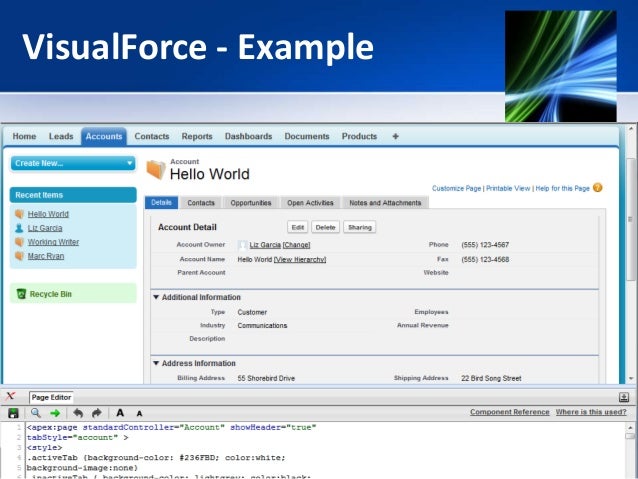The height and width of the screenshot is (479, 638).
Task: Click the Delete button
Action: click(x=326, y=227)
